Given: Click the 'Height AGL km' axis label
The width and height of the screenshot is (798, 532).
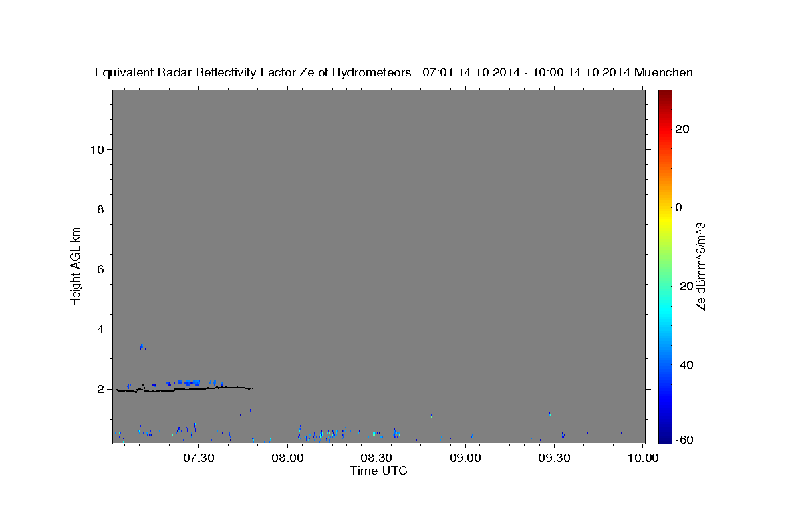Looking at the screenshot, I should pos(76,266).
